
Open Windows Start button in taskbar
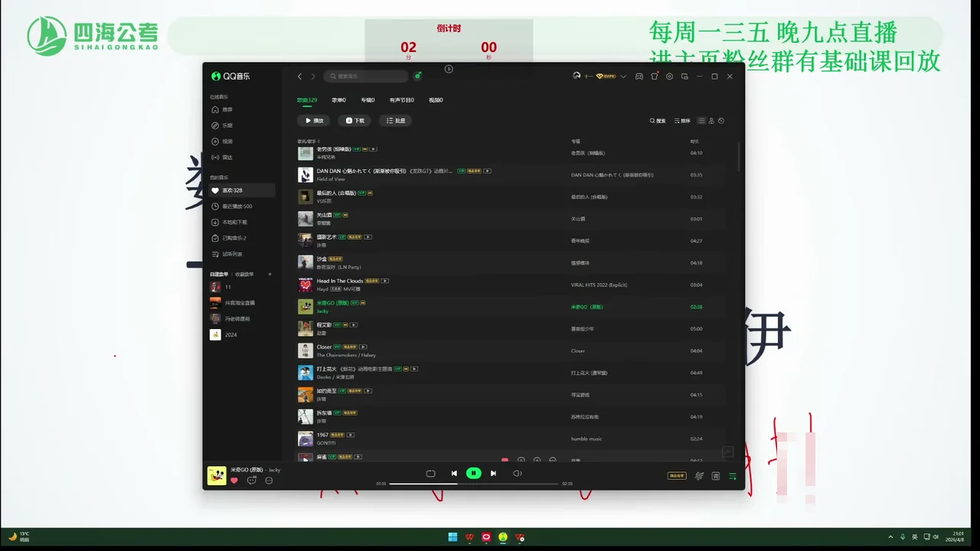click(x=452, y=537)
